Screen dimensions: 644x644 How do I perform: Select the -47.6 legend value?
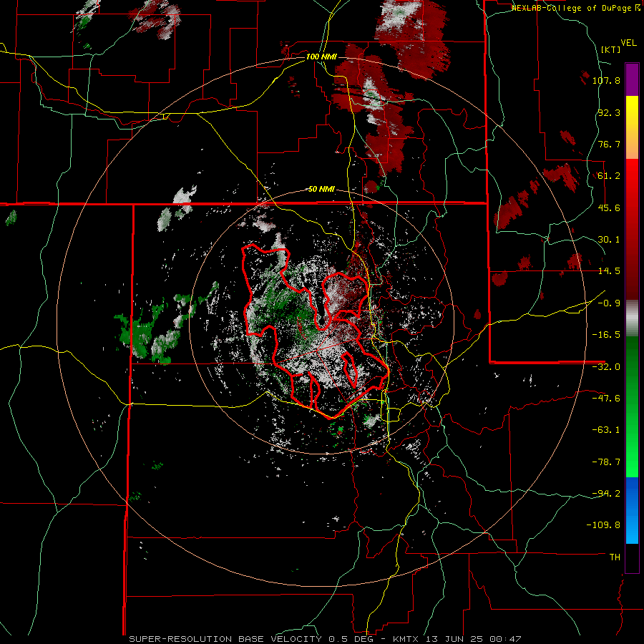pos(606,399)
